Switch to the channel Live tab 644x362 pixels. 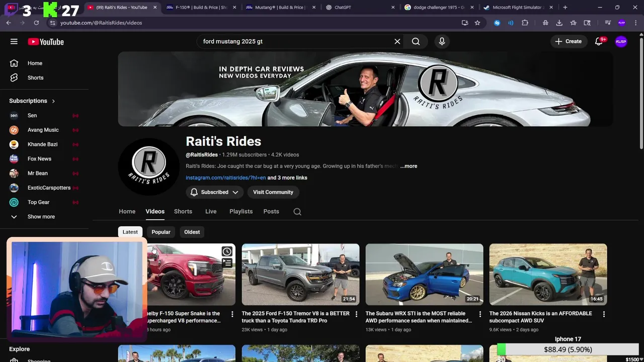point(211,211)
